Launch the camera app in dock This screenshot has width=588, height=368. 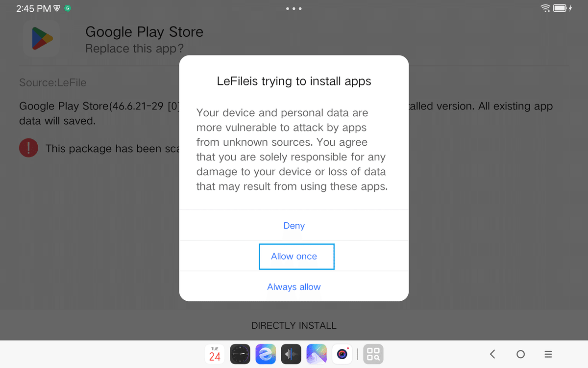click(x=342, y=354)
